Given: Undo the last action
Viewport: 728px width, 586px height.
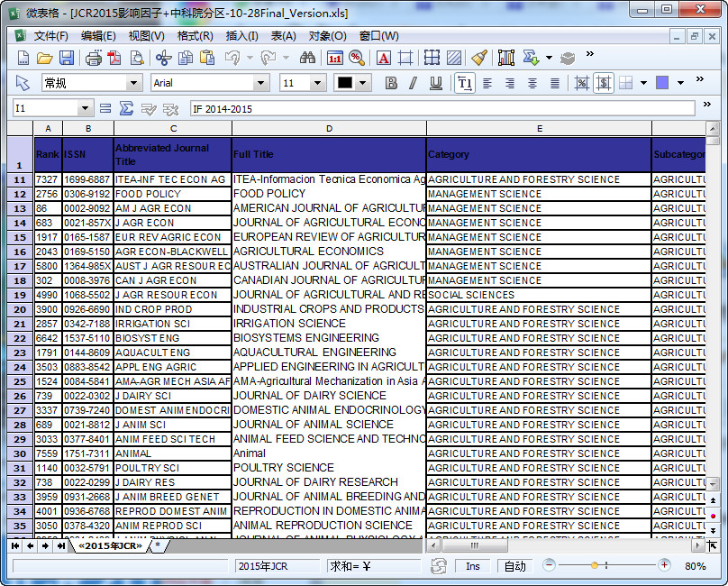Looking at the screenshot, I should coord(232,58).
